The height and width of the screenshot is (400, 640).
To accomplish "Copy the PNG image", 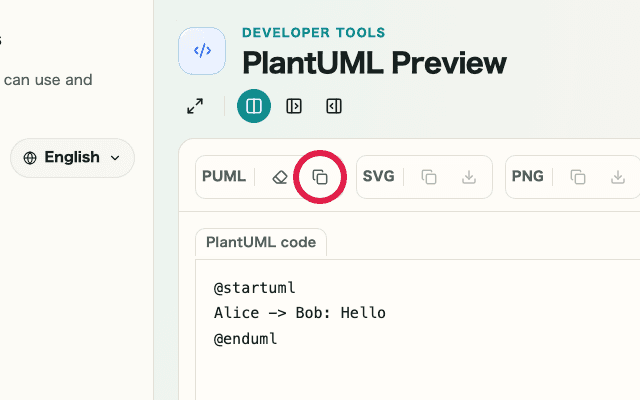I will (x=578, y=177).
